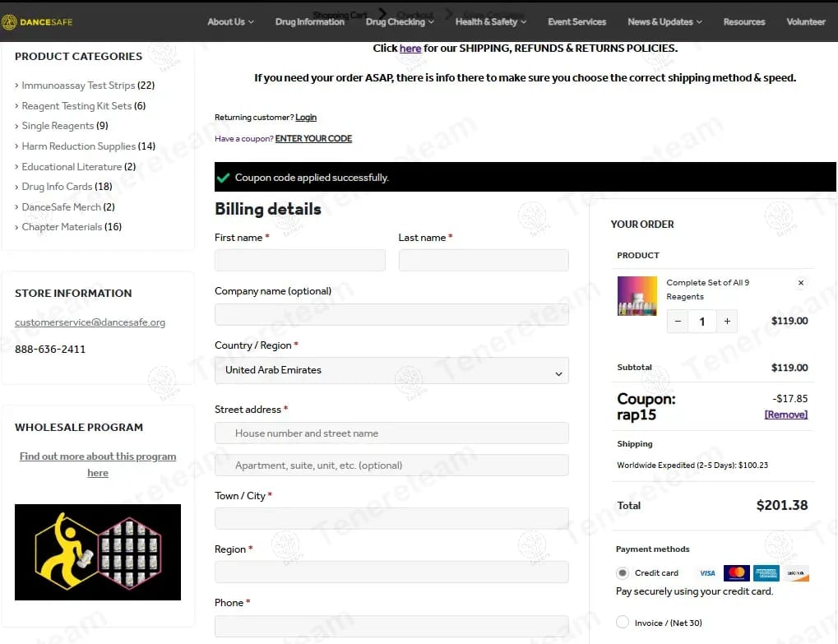
Task: Open the Country / Region dropdown
Action: tap(391, 370)
